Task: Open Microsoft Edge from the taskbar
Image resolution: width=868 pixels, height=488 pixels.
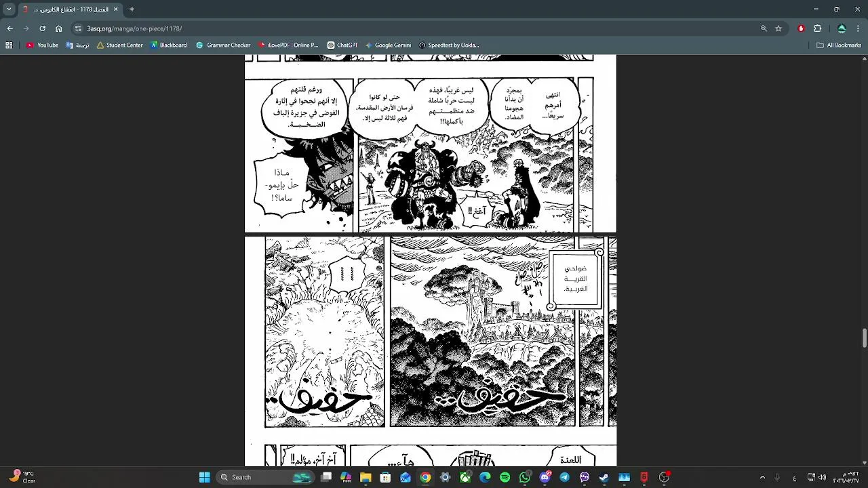Action: click(x=485, y=477)
